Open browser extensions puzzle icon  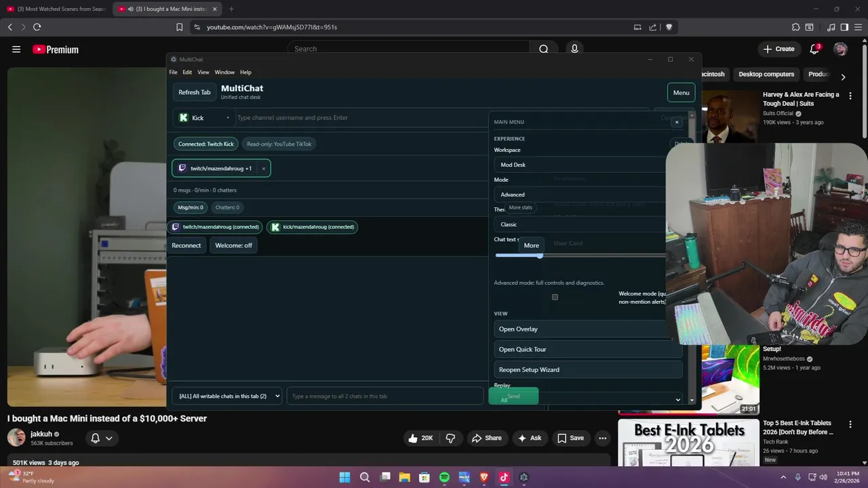796,27
